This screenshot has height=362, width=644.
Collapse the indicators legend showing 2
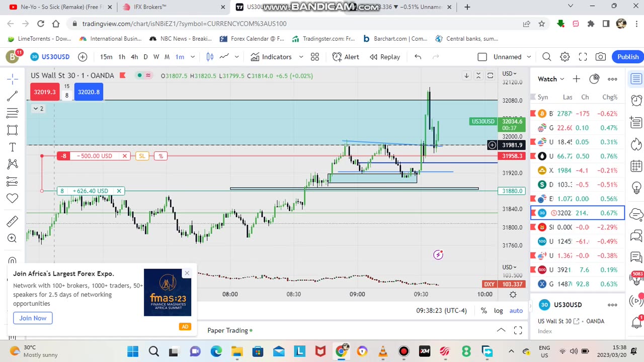click(x=38, y=109)
